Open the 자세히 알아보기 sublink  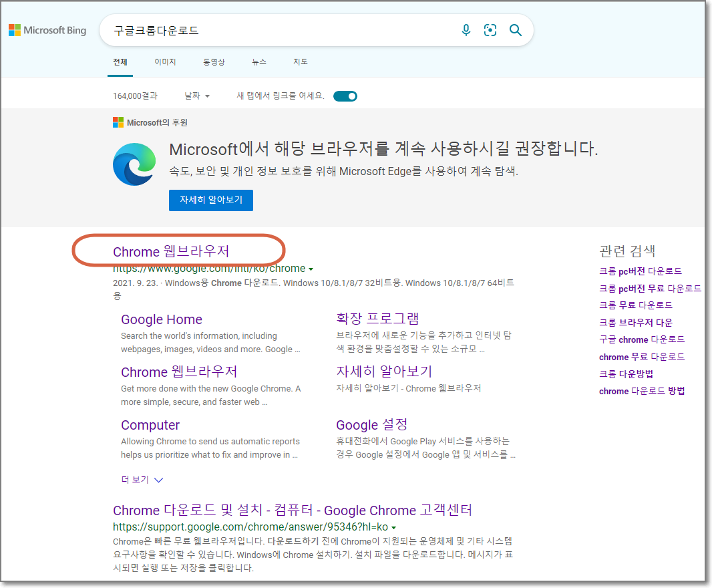(x=384, y=372)
